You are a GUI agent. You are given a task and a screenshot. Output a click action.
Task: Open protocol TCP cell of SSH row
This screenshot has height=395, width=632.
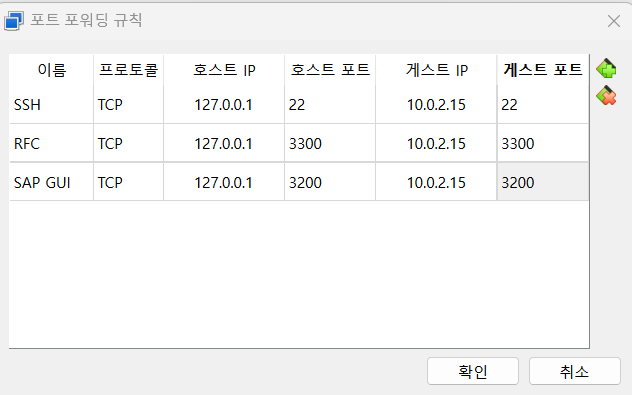[x=129, y=104]
